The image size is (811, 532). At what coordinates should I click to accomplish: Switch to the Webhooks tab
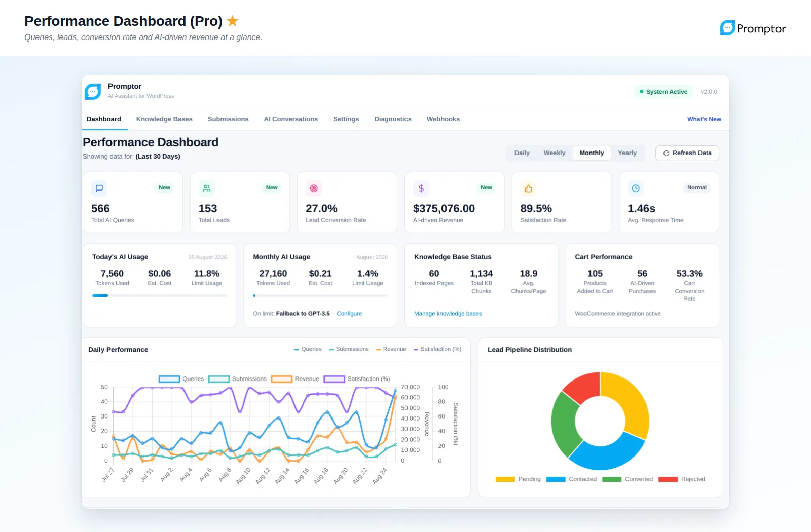[x=443, y=119]
